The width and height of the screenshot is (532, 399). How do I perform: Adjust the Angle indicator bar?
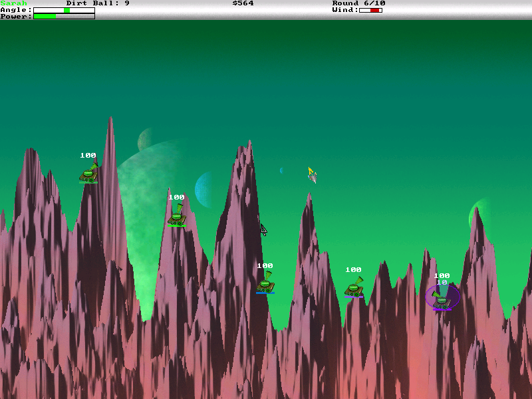point(64,10)
